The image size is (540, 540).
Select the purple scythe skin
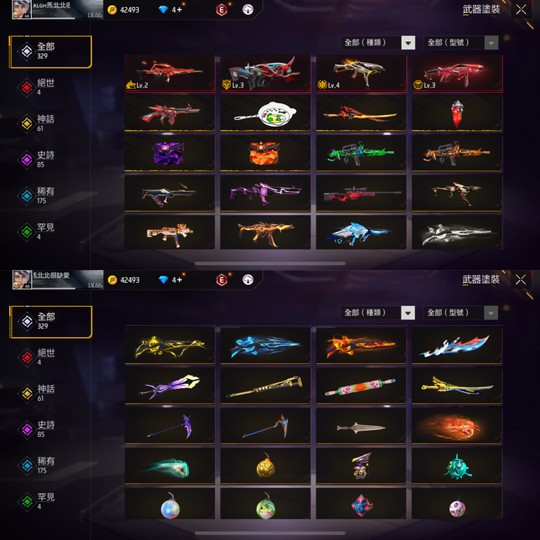(169, 426)
